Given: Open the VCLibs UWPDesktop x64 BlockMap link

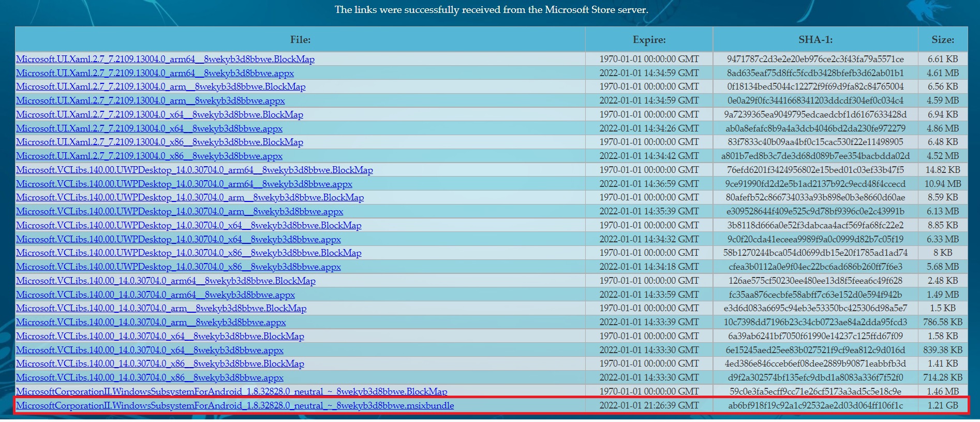Looking at the screenshot, I should point(188,225).
